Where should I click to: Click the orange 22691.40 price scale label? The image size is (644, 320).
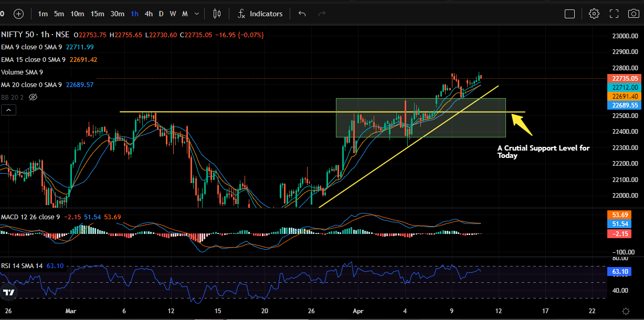[624, 97]
